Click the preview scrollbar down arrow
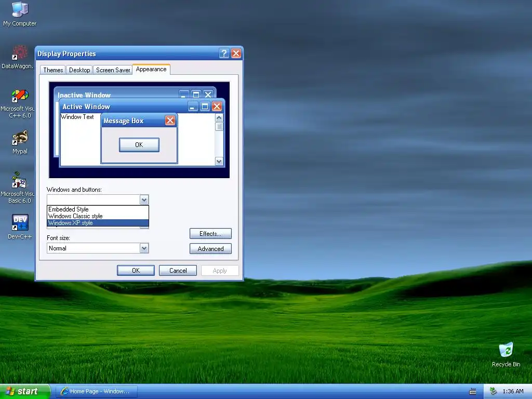 pos(219,161)
